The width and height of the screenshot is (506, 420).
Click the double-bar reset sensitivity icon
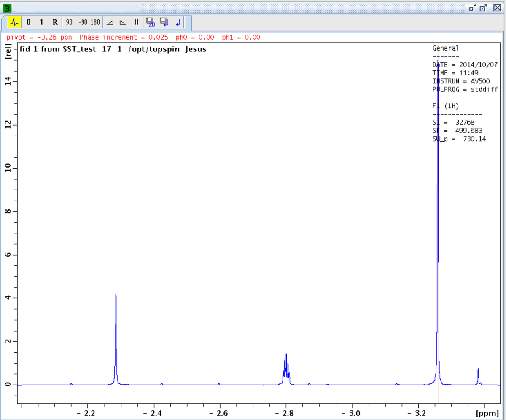point(136,22)
